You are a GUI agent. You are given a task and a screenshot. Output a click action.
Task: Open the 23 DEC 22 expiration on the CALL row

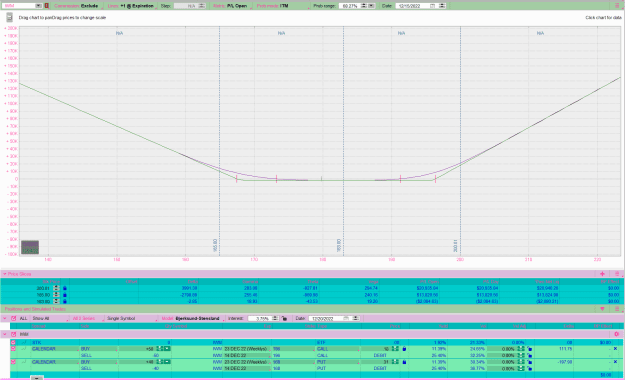(246, 349)
